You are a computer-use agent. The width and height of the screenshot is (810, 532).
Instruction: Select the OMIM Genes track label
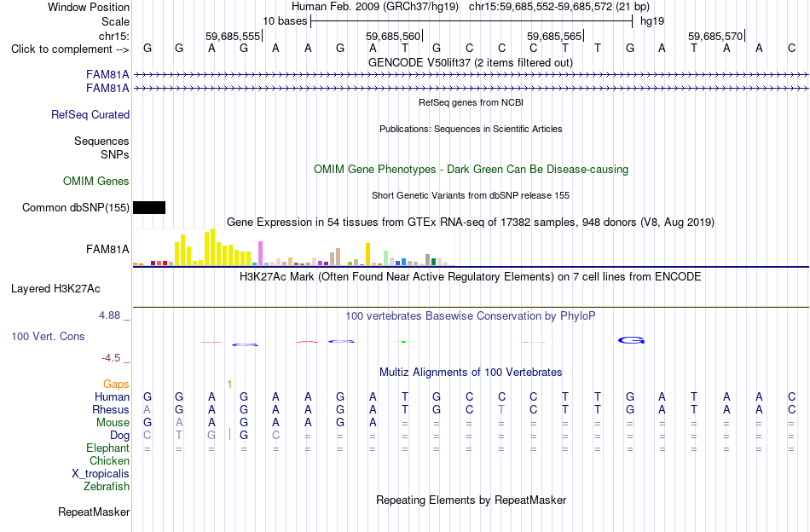pos(96,182)
